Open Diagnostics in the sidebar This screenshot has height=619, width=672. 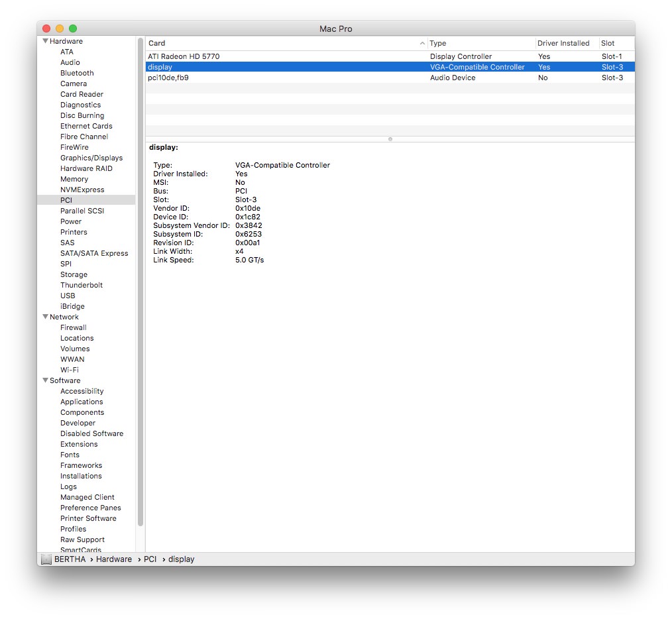(80, 105)
